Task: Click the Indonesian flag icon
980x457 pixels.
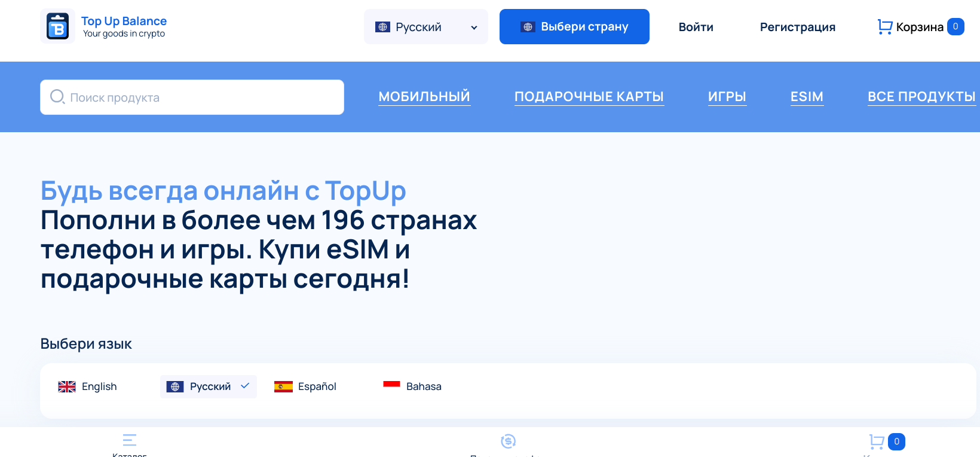Action: tap(391, 386)
